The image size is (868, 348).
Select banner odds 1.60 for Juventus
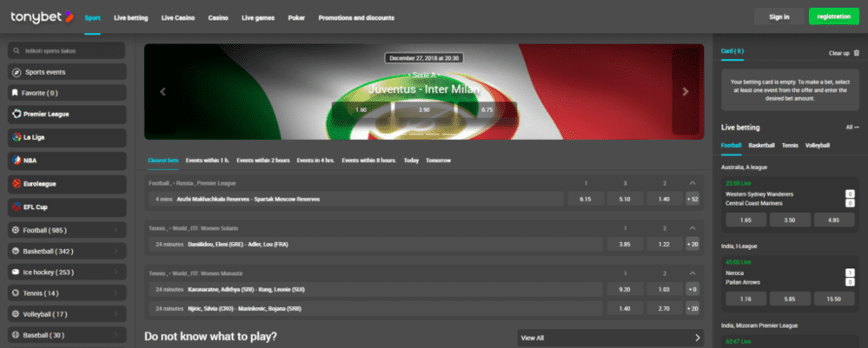[x=361, y=109]
